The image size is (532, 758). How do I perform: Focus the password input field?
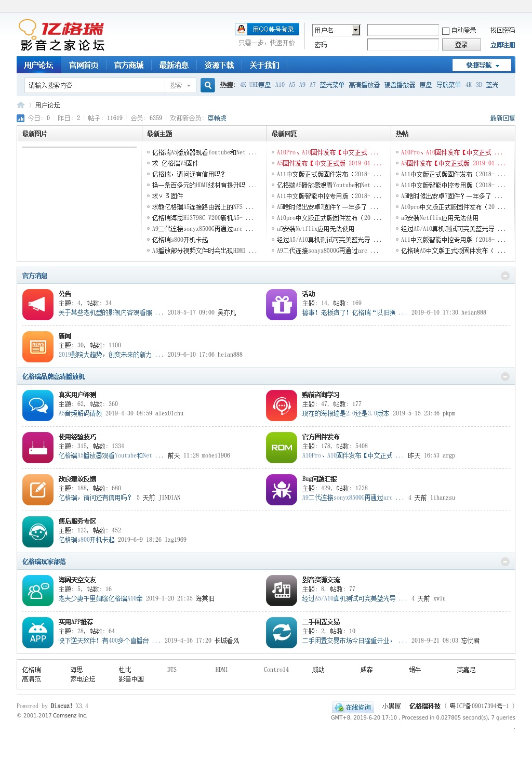point(403,45)
